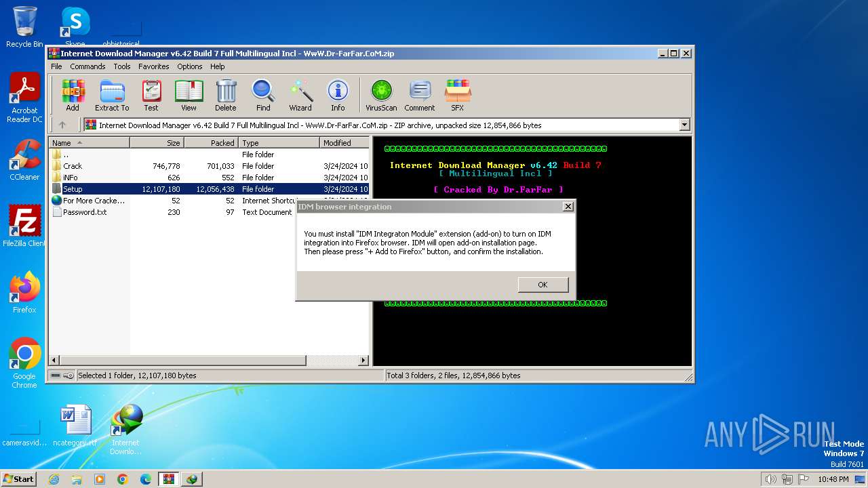Sort by the Name column header

[x=89, y=143]
